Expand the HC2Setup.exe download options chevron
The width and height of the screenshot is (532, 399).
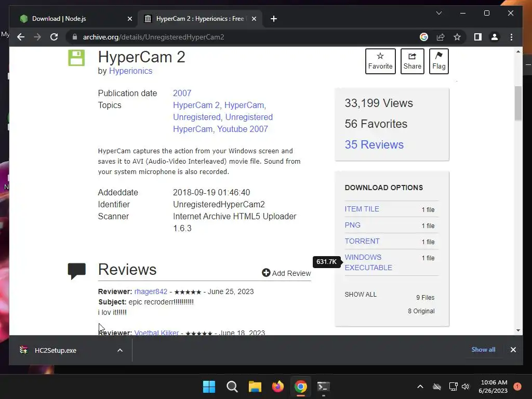click(120, 351)
